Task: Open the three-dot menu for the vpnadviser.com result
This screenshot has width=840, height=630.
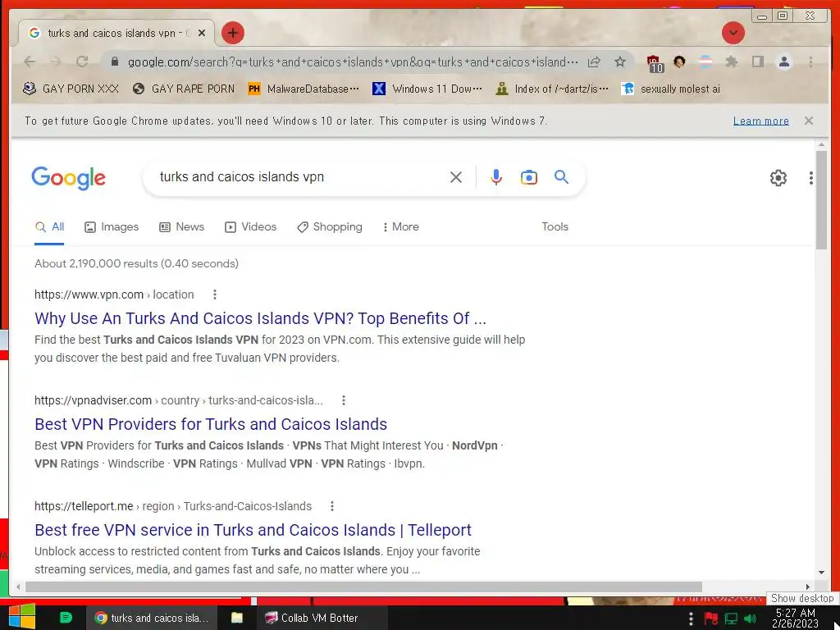Action: [x=344, y=400]
